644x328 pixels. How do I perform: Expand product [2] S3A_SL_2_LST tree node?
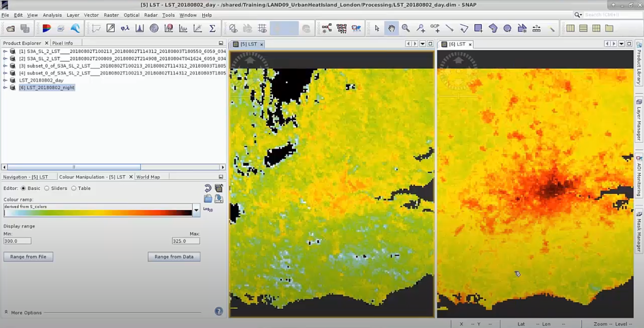(x=5, y=59)
